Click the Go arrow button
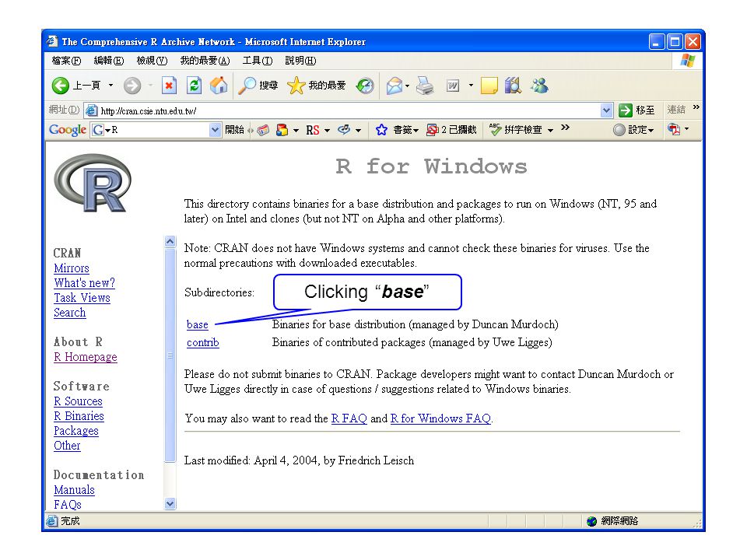This screenshot has height=560, width=747. (x=625, y=110)
